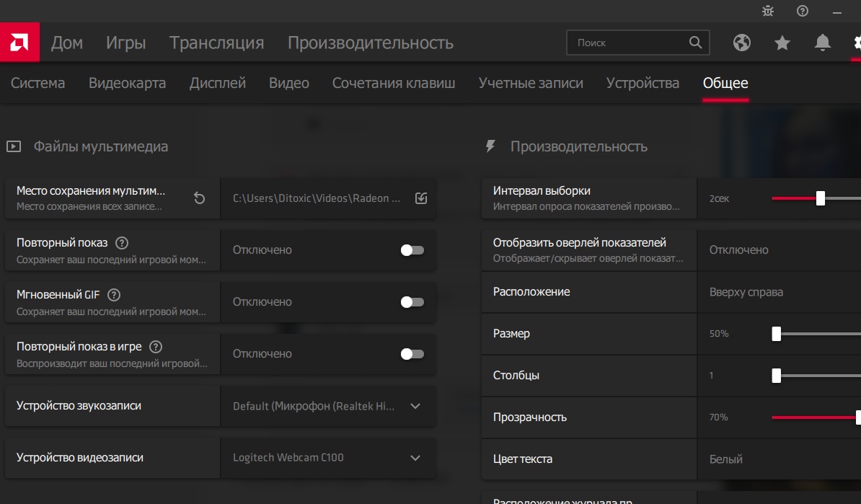The image size is (861, 504).
Task: Open the Учетные записи subtab
Action: pos(531,83)
